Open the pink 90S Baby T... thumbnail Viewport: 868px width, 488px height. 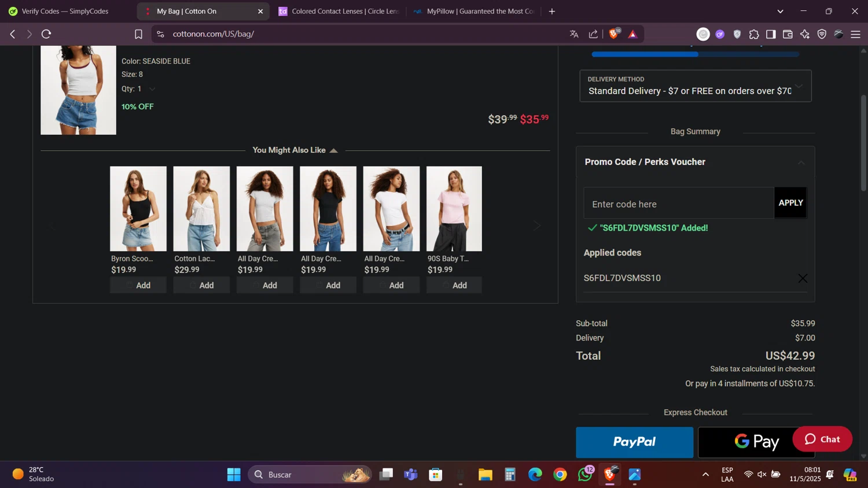click(x=454, y=209)
